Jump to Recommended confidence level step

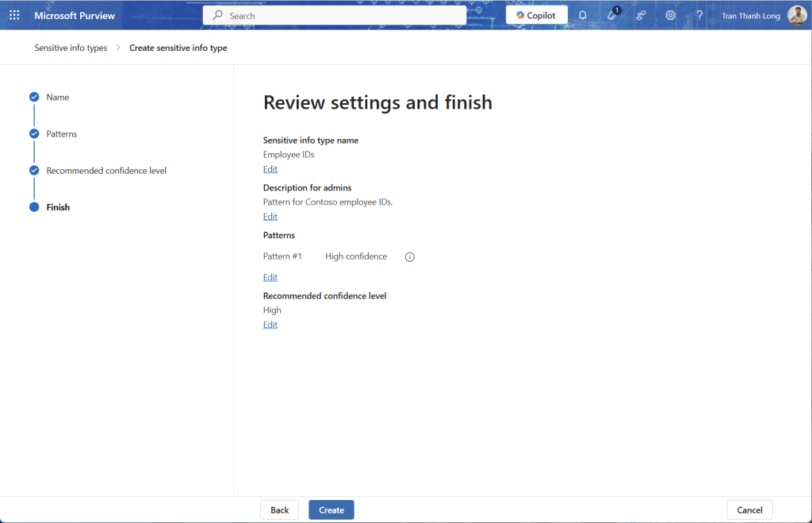coord(106,171)
